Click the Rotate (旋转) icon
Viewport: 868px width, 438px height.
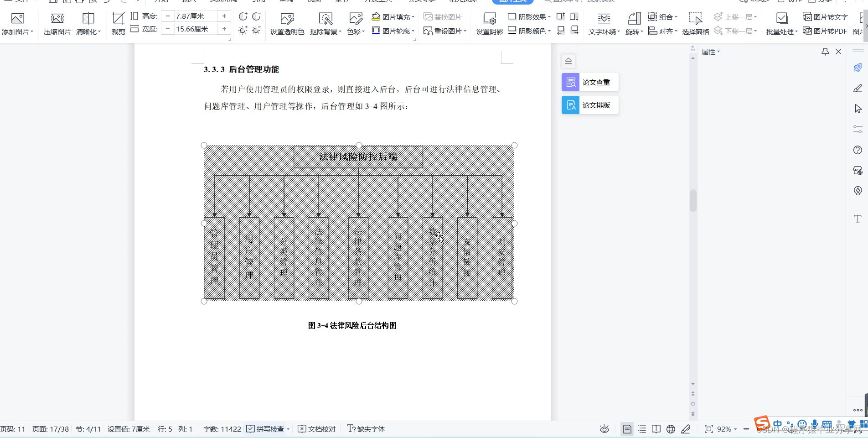tap(634, 18)
